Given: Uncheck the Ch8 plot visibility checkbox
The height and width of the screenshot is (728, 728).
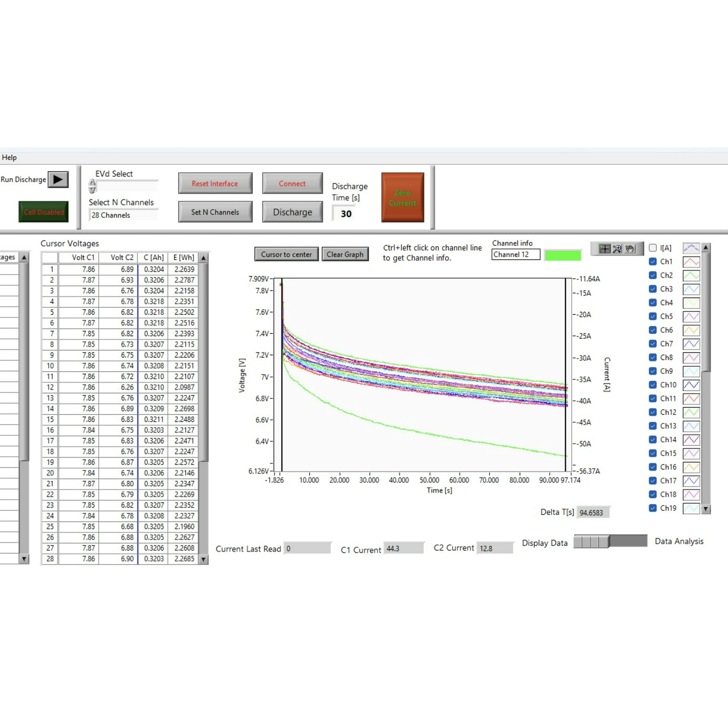Looking at the screenshot, I should click(x=653, y=357).
